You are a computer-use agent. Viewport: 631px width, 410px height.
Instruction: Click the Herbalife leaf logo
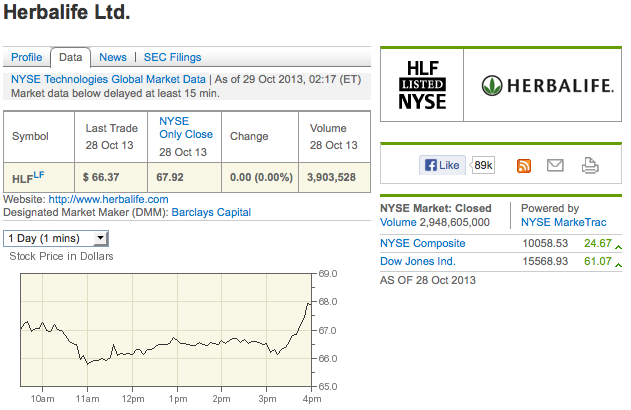point(492,85)
